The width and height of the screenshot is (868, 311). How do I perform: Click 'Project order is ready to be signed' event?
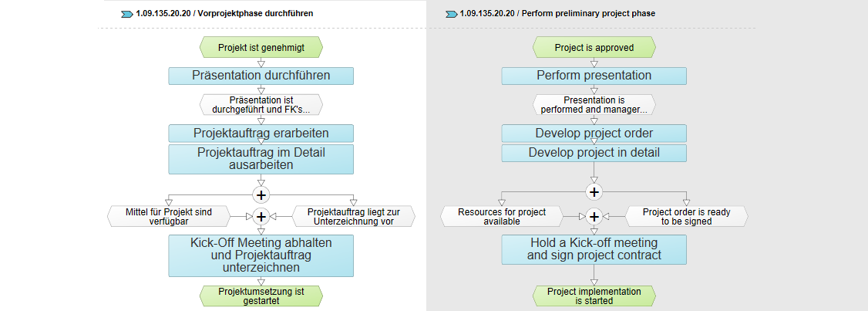[686, 216]
